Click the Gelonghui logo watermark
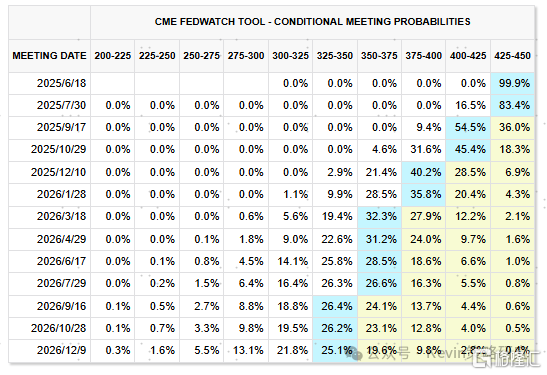 [x=505, y=359]
